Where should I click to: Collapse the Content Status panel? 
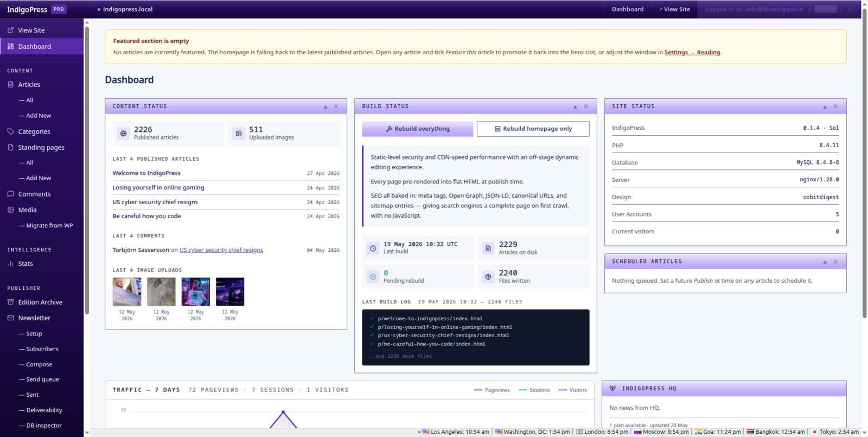[325, 106]
